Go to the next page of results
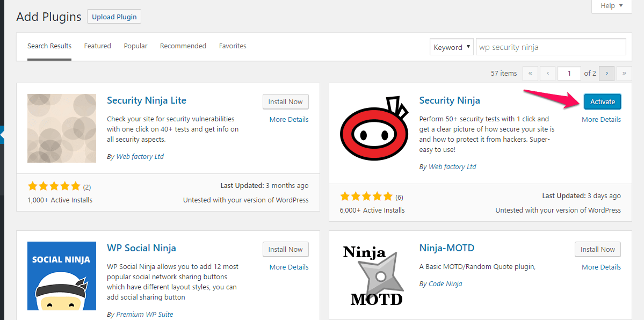This screenshot has height=320, width=644. pos(606,74)
